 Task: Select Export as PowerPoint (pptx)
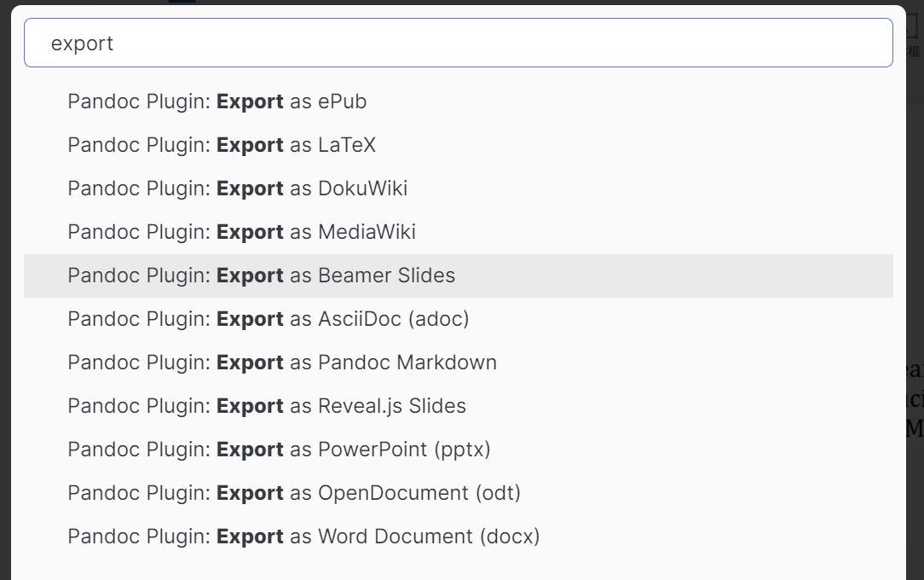(279, 449)
